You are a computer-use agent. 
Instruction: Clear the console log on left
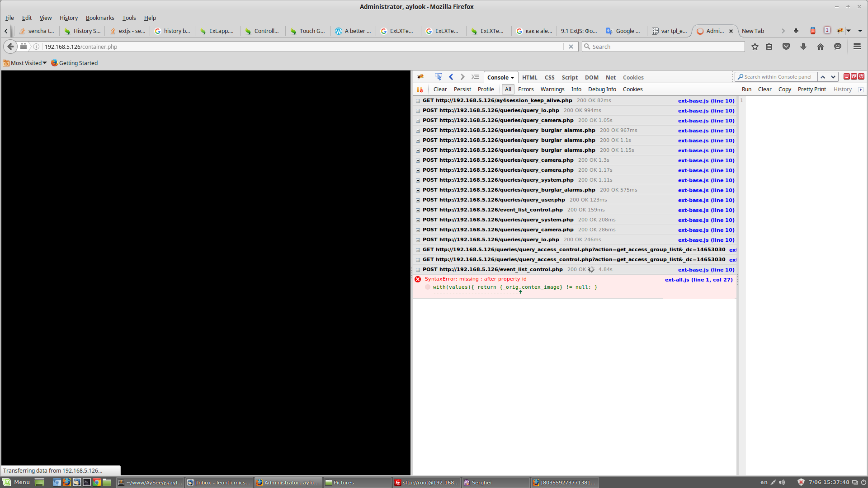click(x=440, y=89)
